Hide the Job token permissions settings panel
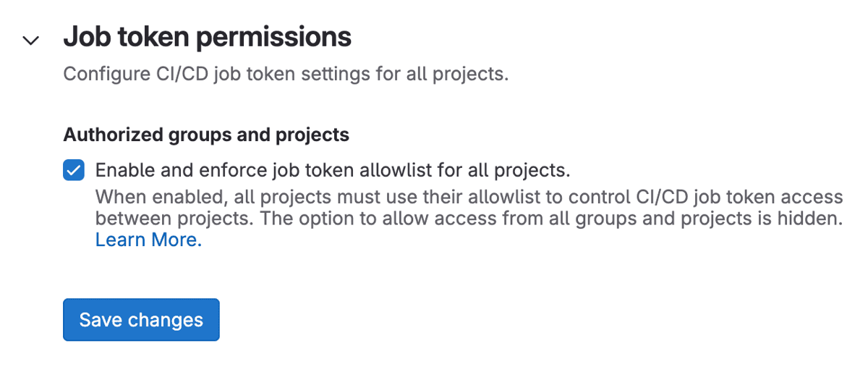Viewport: 868px width, 380px height. (x=31, y=40)
